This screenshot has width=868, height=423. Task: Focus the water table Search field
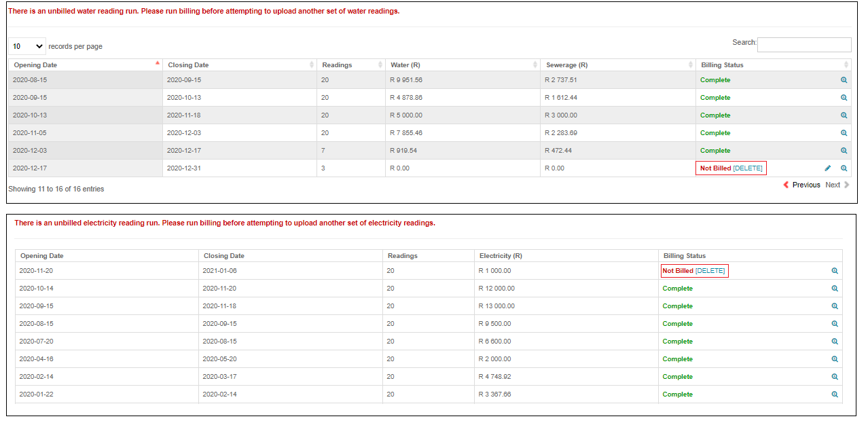pyautogui.click(x=804, y=45)
